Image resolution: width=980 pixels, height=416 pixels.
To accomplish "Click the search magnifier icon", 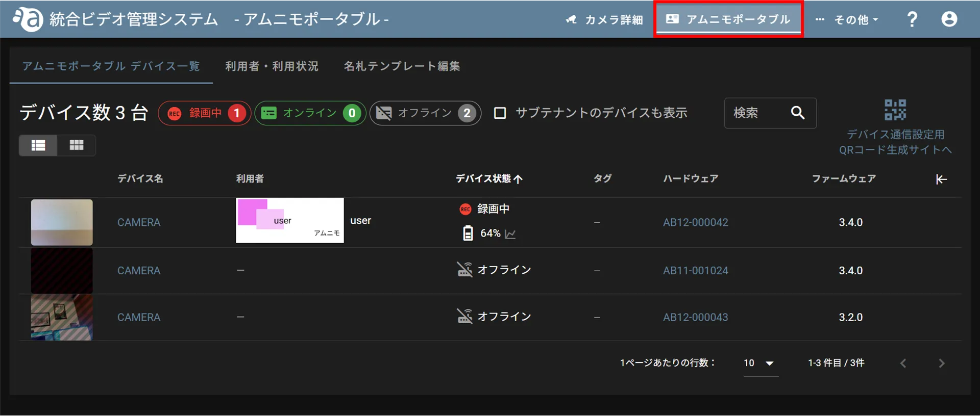I will pos(797,113).
